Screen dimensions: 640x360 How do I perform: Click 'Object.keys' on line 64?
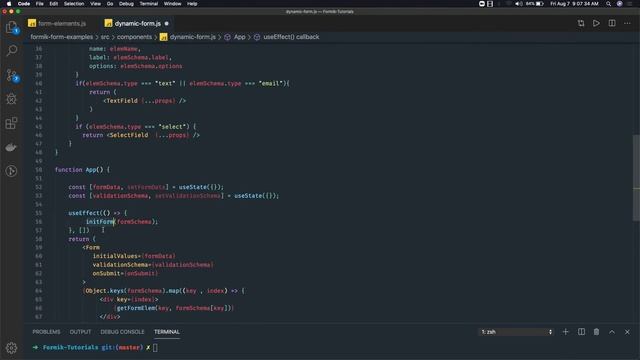pos(104,291)
